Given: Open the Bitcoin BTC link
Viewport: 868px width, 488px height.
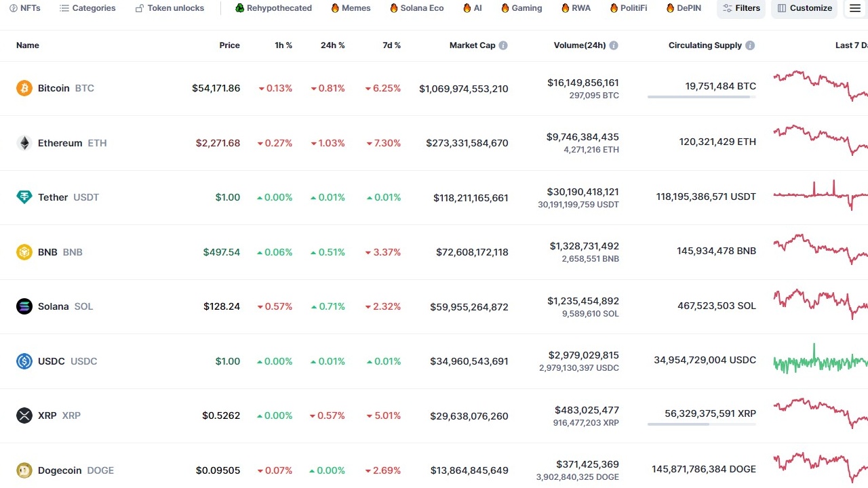Looking at the screenshot, I should tap(66, 88).
